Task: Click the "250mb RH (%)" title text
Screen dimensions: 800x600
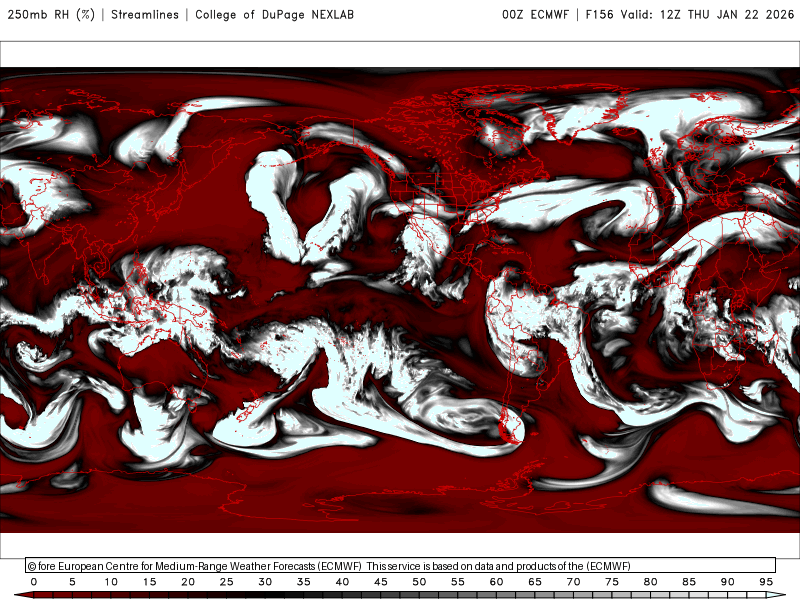Action: [x=52, y=14]
